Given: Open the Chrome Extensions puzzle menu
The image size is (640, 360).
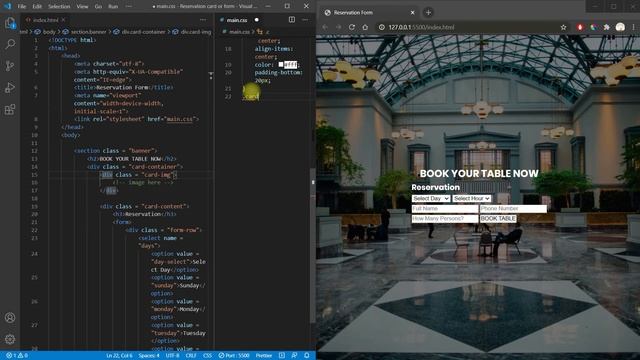Looking at the screenshot, I should click(x=607, y=27).
